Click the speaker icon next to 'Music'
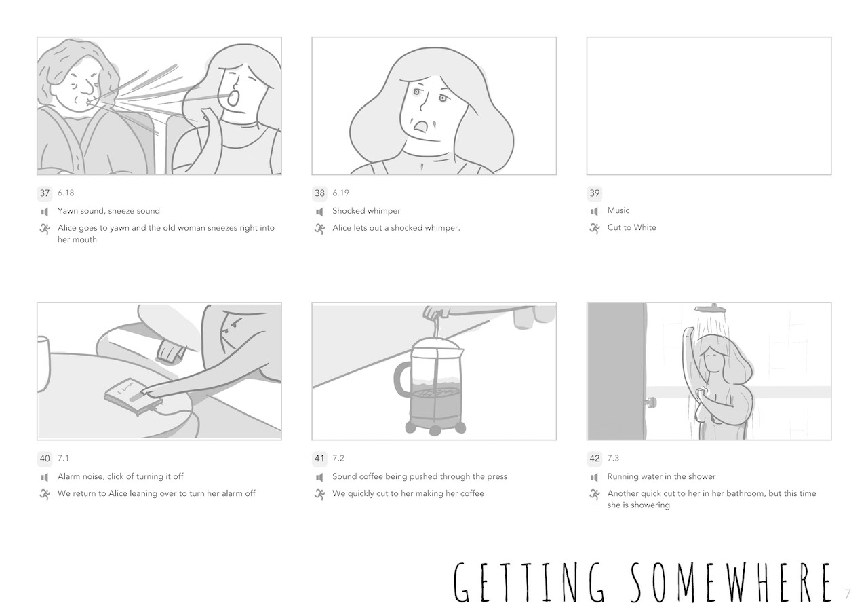Viewport: 868px width, 614px height. 595,211
